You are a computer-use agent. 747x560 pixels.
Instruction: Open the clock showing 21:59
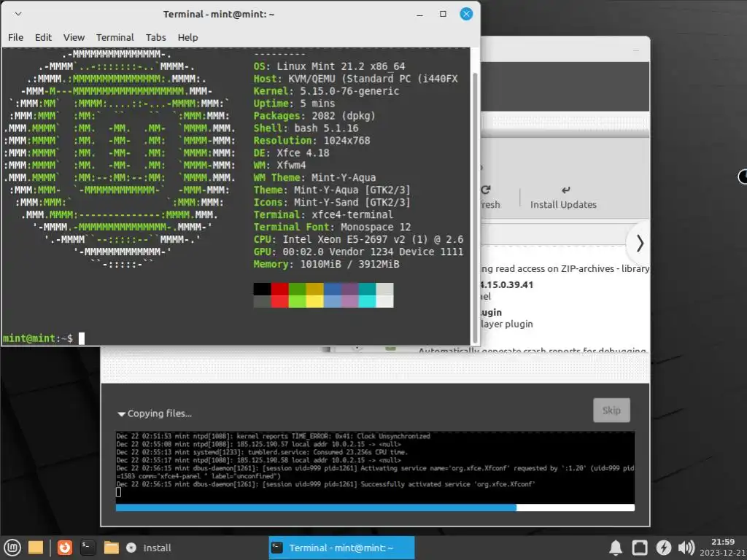pyautogui.click(x=723, y=547)
